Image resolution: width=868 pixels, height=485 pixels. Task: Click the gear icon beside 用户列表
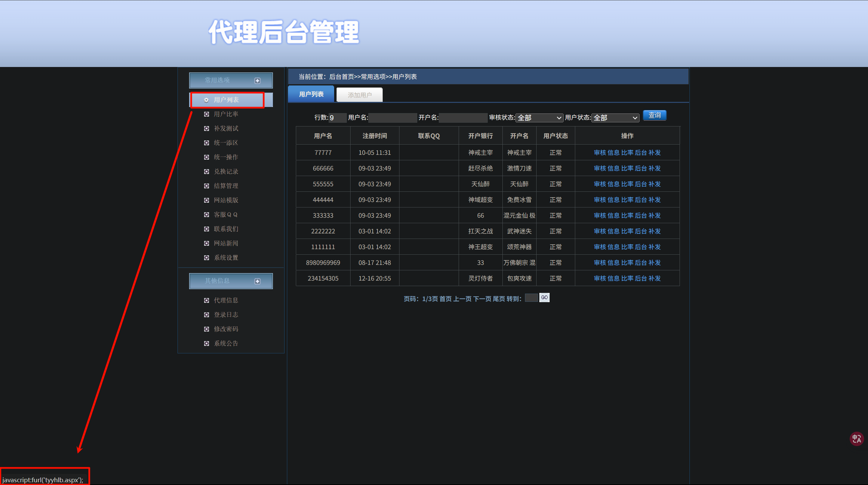pos(206,100)
